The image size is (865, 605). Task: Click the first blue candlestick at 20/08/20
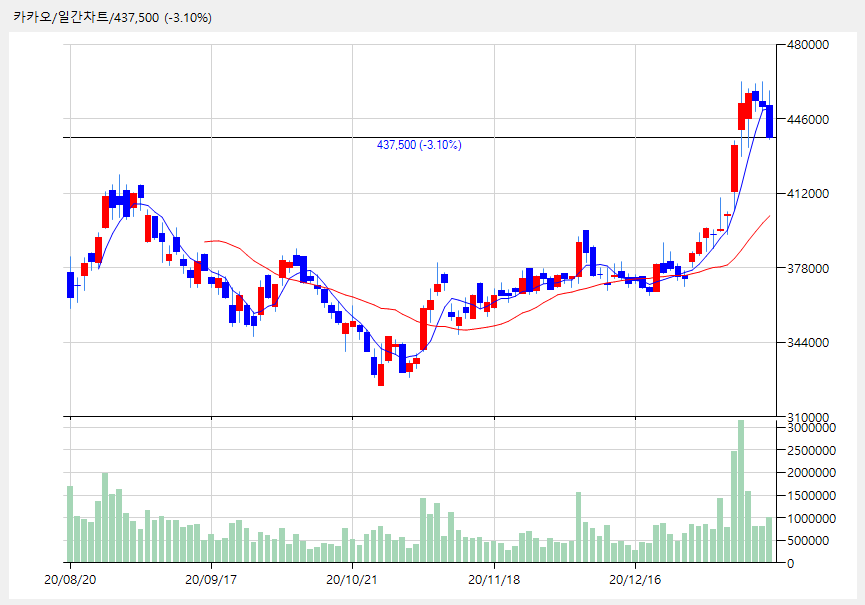(x=70, y=285)
